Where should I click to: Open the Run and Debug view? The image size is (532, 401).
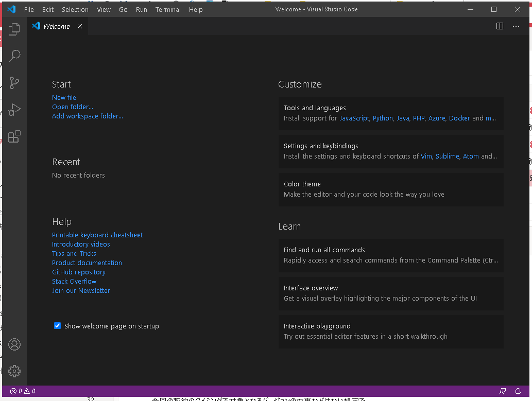(x=14, y=110)
